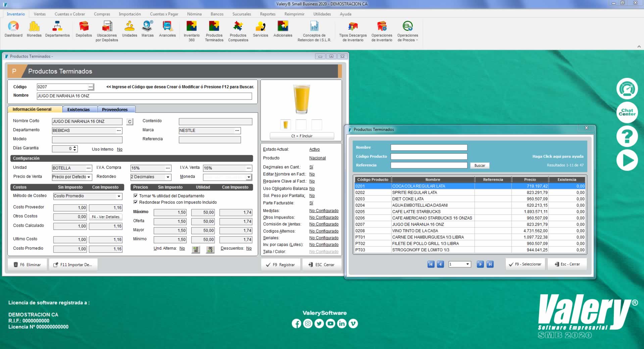Open the Compras menu
644x349 pixels.
point(102,14)
